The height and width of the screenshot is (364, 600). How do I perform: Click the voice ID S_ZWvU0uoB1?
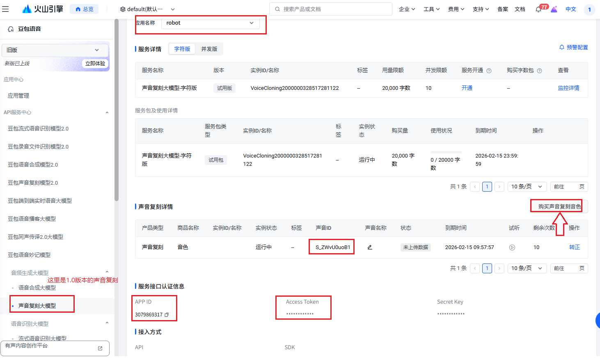[333, 247]
